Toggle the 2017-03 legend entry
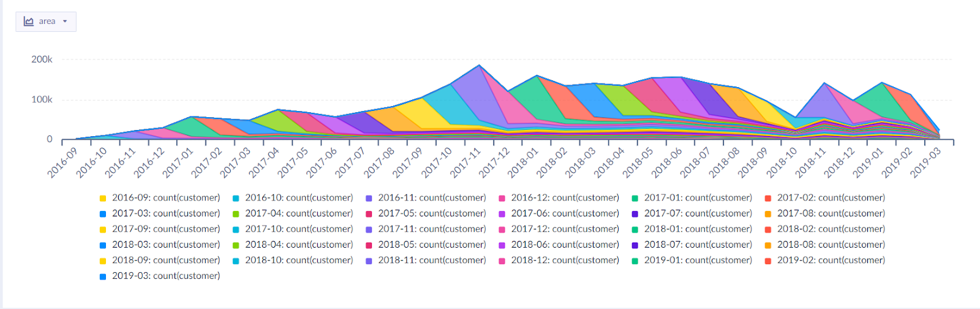Screen dimensions: 980x309 click(x=160, y=213)
